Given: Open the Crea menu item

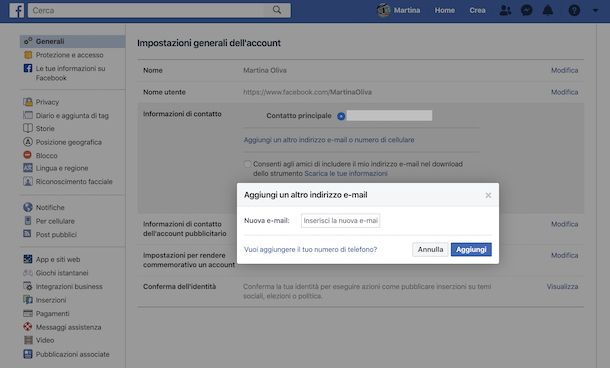Looking at the screenshot, I should coord(477,10).
